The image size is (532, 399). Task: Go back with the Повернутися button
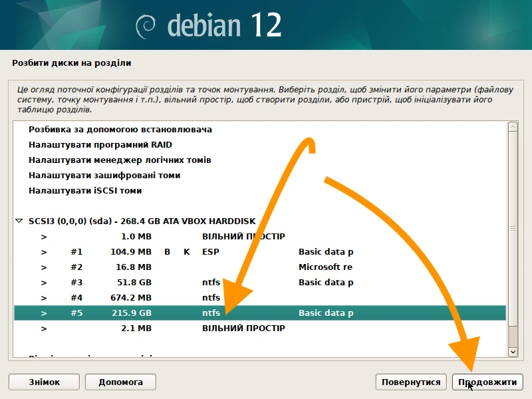[411, 382]
